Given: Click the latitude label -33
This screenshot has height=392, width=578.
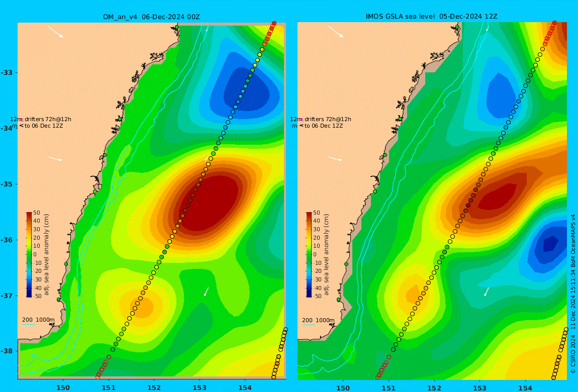Looking at the screenshot, I should 8,72.
